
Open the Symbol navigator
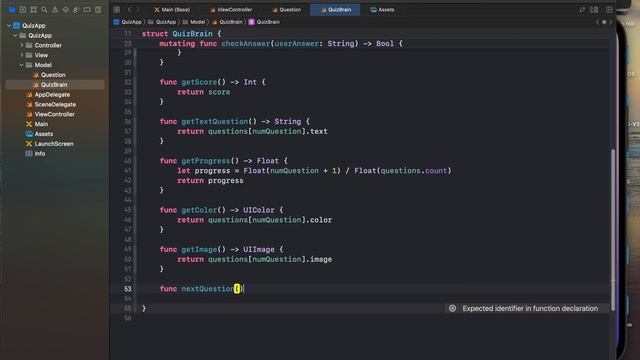[x=33, y=9]
